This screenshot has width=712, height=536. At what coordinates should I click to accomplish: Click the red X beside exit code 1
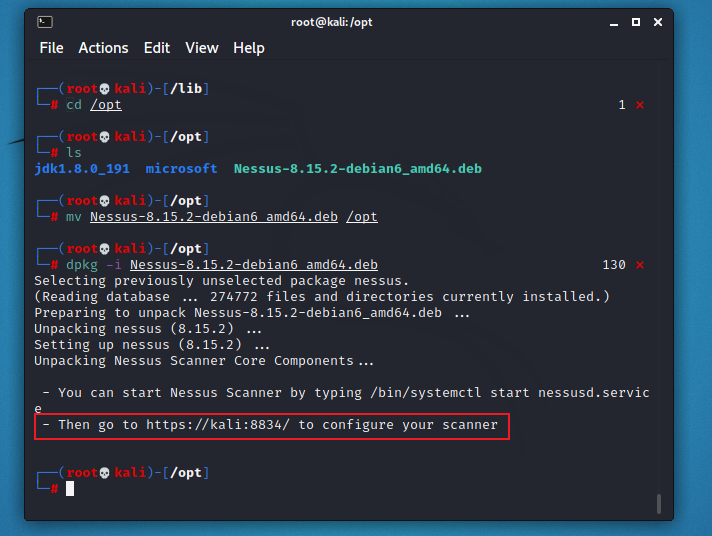(640, 105)
